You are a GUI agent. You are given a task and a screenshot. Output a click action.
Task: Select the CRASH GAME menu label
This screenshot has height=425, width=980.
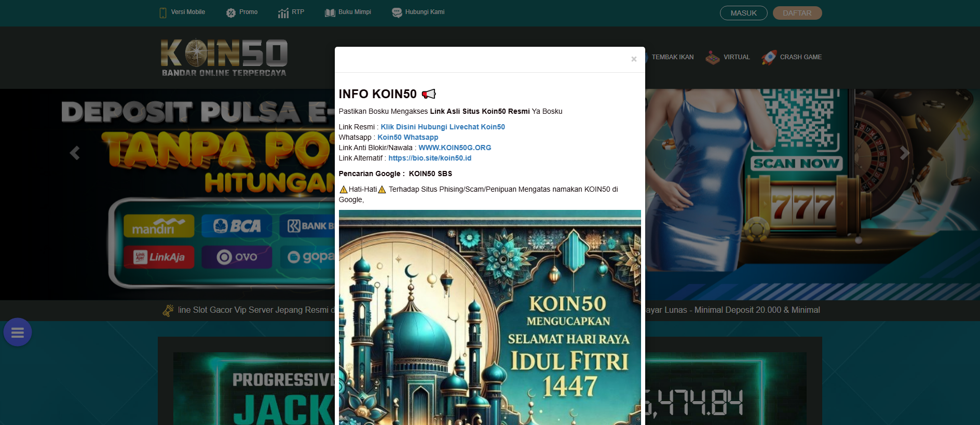(800, 57)
